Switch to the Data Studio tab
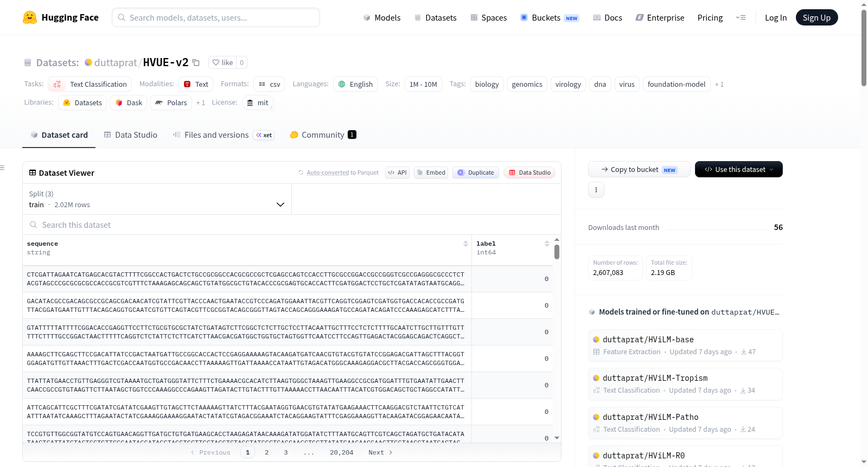Screen dimensions: 868x467 coord(130,135)
